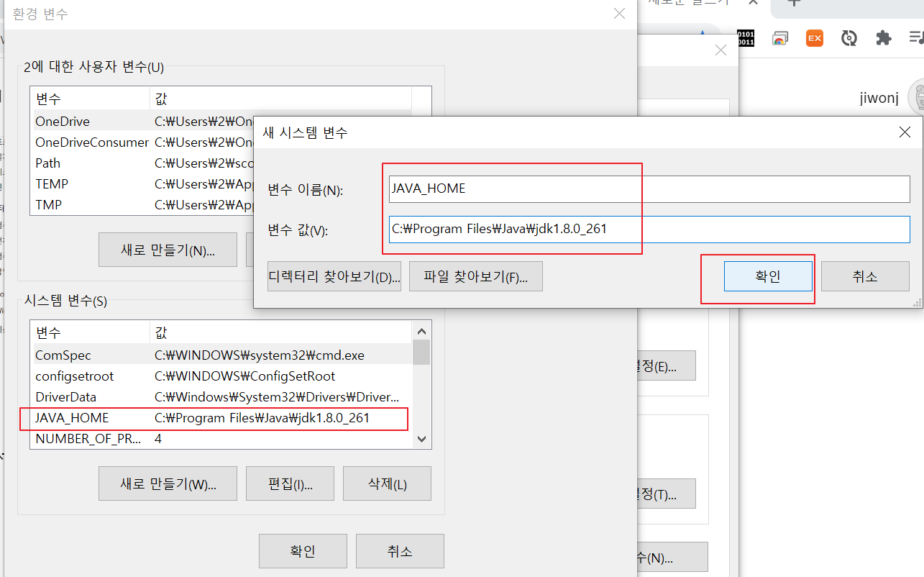The height and width of the screenshot is (577, 924).
Task: Open the puzzle-piece Extensions menu
Action: tap(883, 38)
